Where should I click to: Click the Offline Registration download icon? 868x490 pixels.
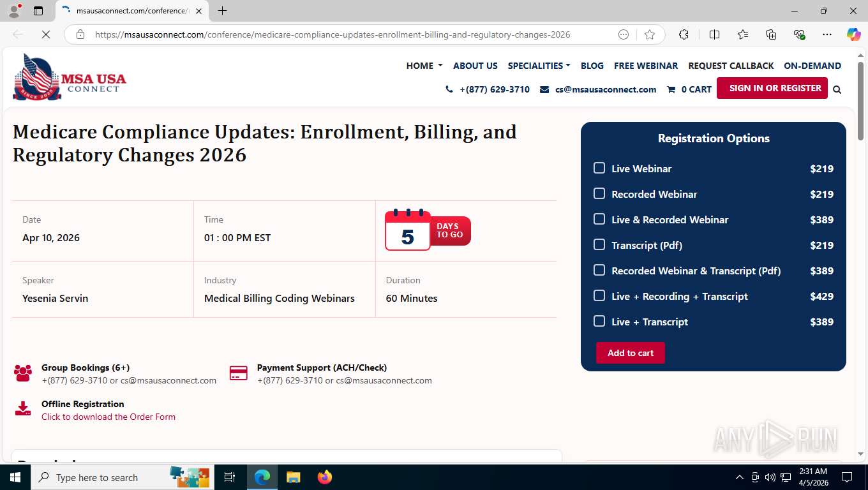(x=23, y=409)
